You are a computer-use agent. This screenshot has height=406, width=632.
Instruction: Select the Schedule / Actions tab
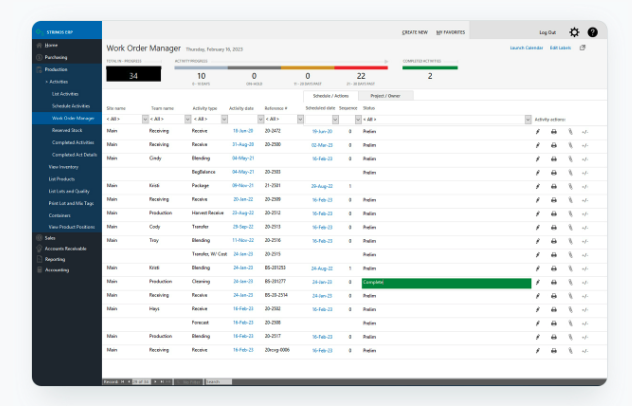pyautogui.click(x=331, y=96)
